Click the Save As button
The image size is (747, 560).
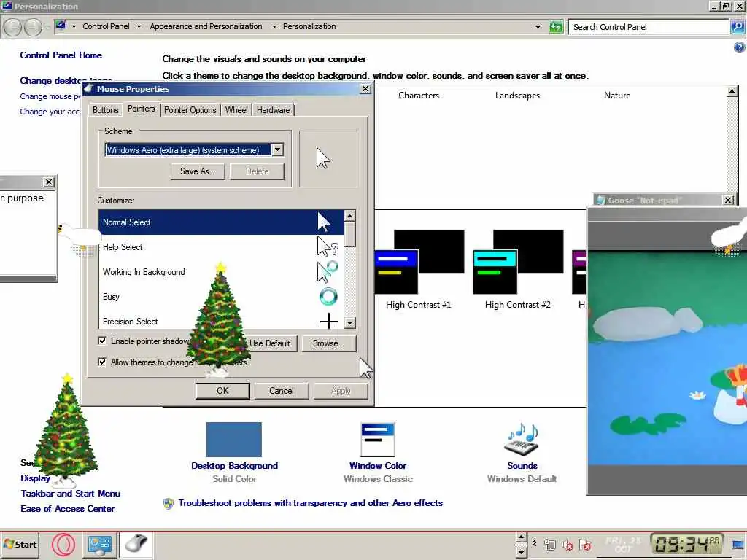coord(198,171)
